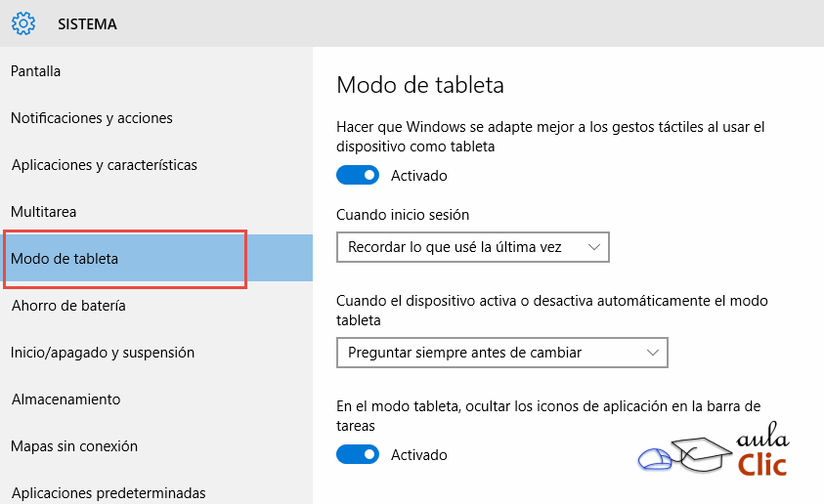Select Aplicaciones y características
This screenshot has height=504, width=824.
pyautogui.click(x=105, y=165)
